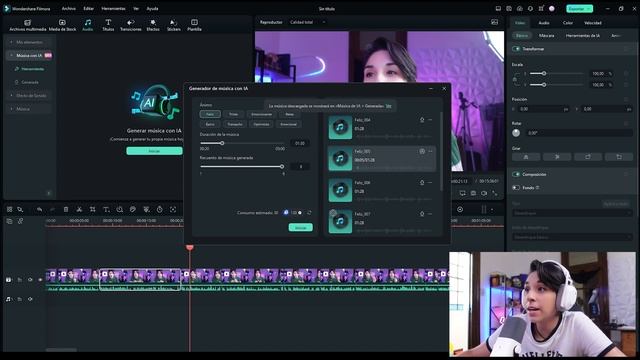Select the Relax mood option
This screenshot has width=640, height=360.
click(x=290, y=114)
